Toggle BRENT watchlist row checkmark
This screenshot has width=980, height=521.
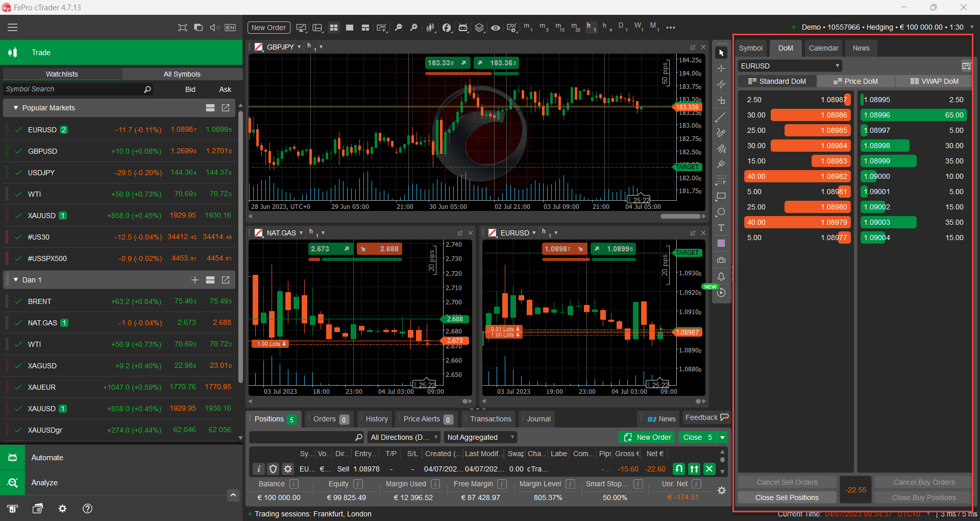pos(18,301)
